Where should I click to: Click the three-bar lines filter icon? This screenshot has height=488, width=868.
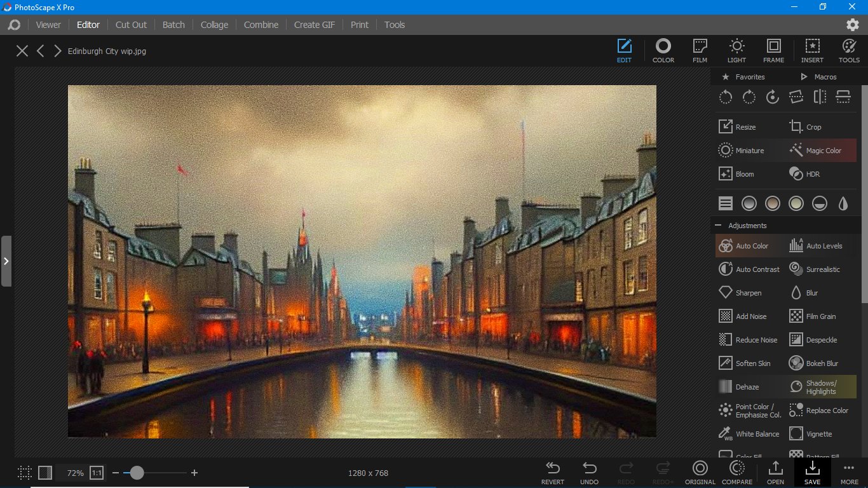(x=726, y=203)
